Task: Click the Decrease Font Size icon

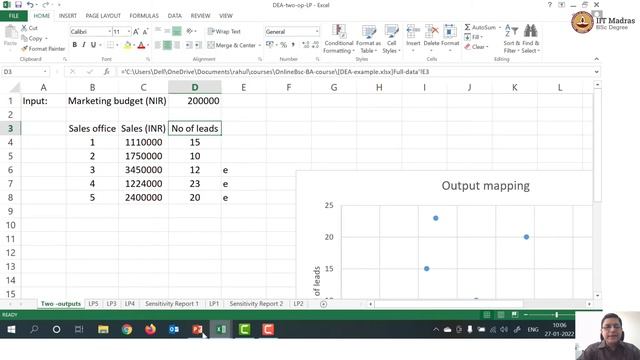Action: 145,31
